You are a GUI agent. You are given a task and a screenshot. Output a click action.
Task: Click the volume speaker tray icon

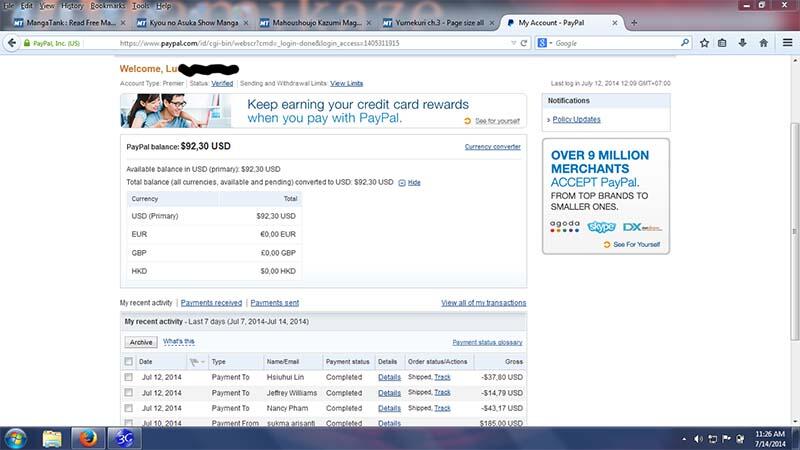(698, 439)
